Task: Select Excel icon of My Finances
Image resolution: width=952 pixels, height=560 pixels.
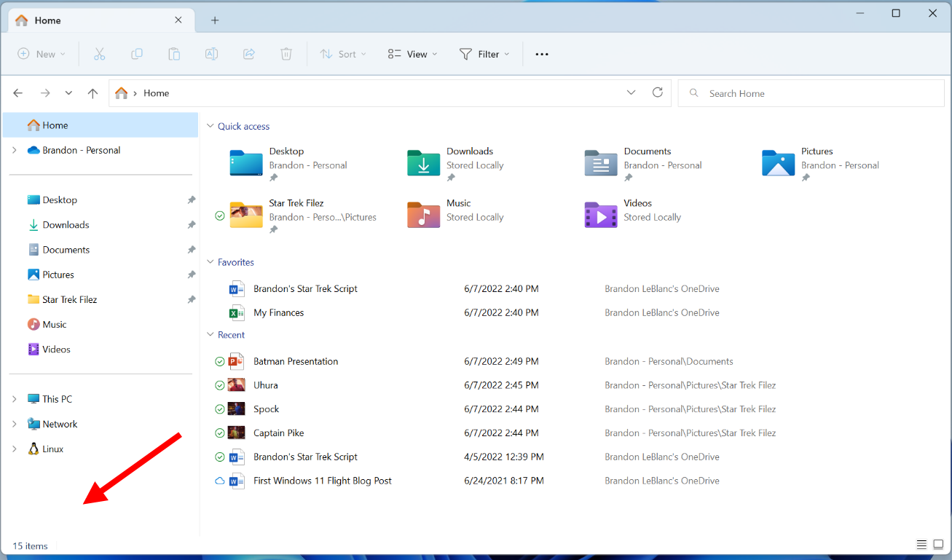Action: (x=237, y=312)
